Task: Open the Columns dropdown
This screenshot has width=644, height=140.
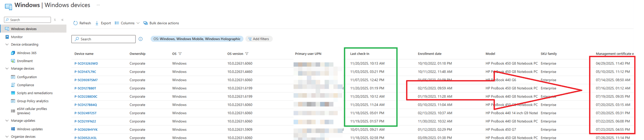Action: (x=127, y=23)
